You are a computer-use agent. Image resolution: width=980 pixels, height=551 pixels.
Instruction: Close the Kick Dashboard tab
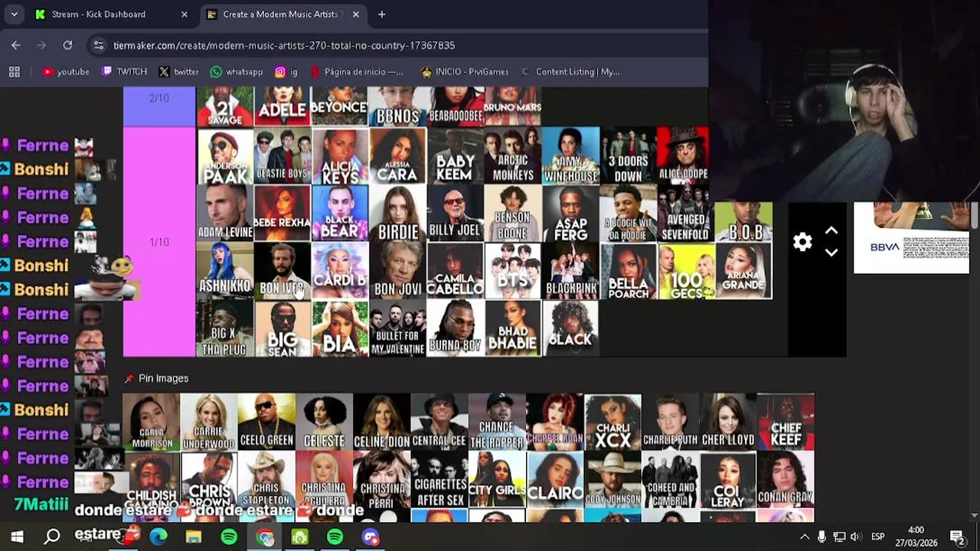(x=184, y=15)
